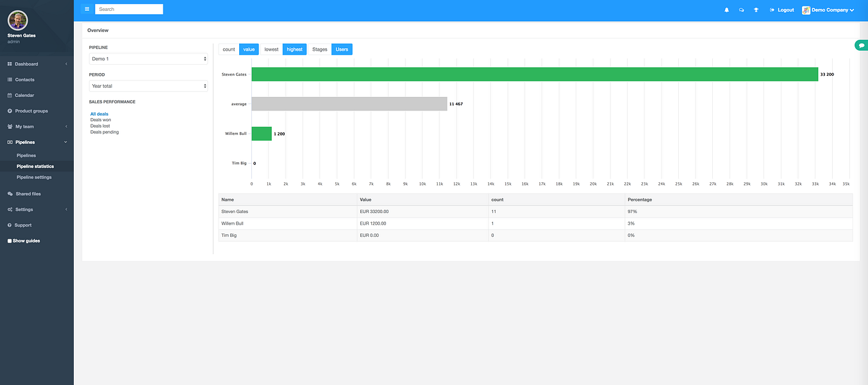
Task: Filter by All deals
Action: point(99,114)
